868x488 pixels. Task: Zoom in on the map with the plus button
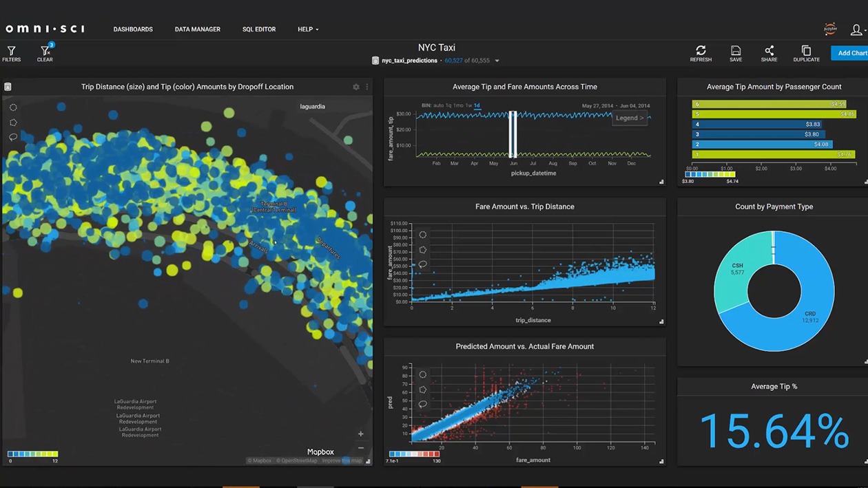[360, 434]
